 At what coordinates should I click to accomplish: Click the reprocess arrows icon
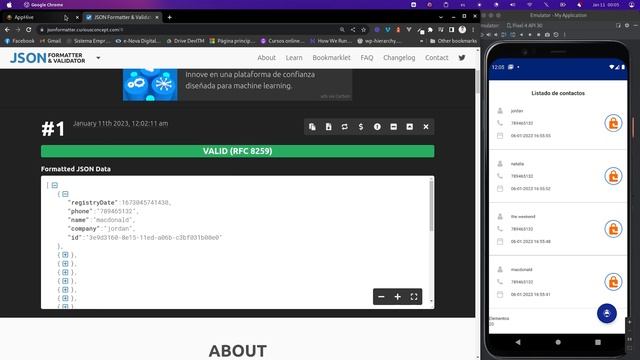344,127
